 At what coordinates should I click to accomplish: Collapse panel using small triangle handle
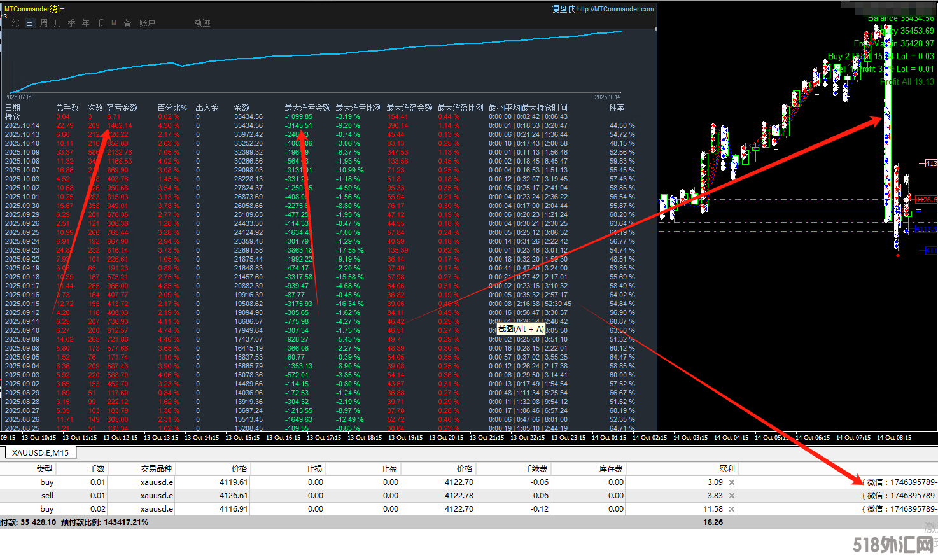655,28
